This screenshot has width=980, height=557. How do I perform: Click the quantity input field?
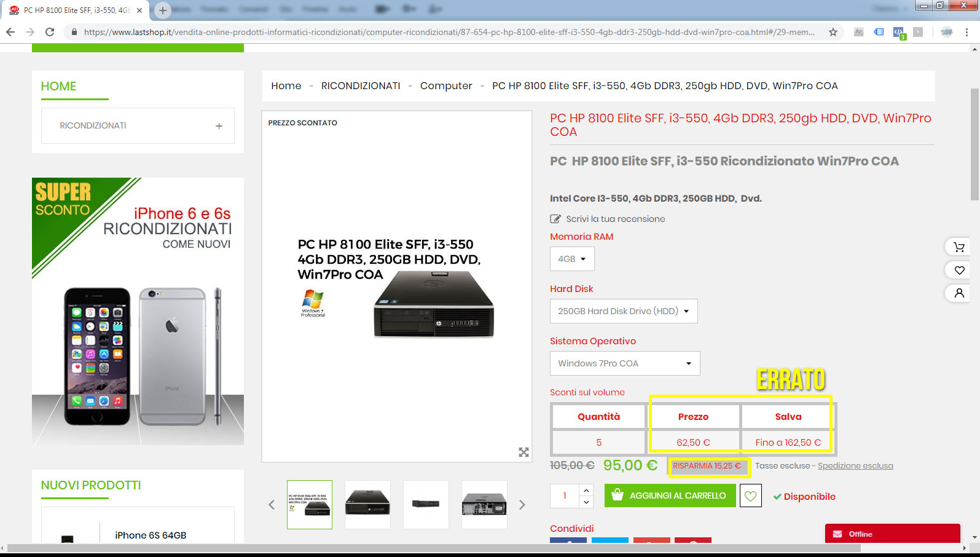[x=565, y=496]
